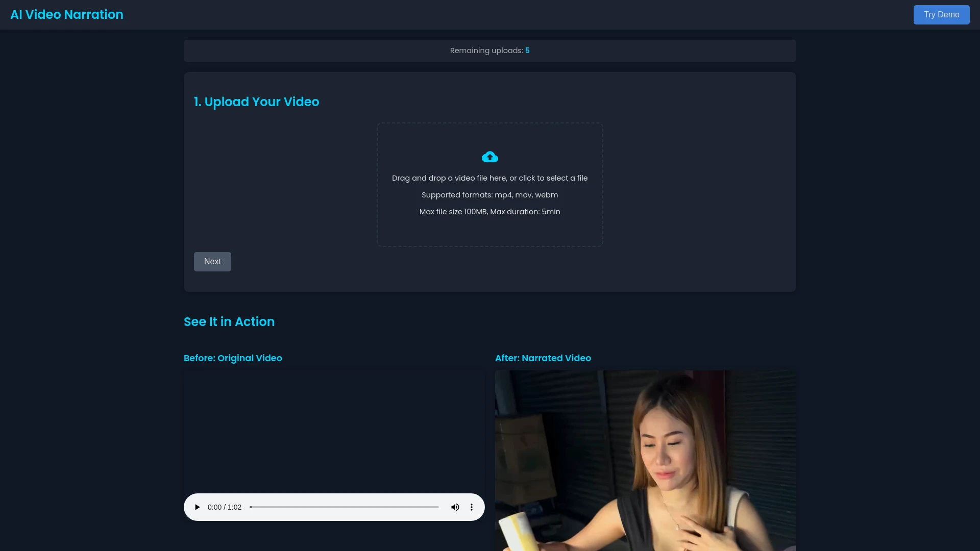Click the play icon on the original video
This screenshot has width=980, height=551.
197,507
